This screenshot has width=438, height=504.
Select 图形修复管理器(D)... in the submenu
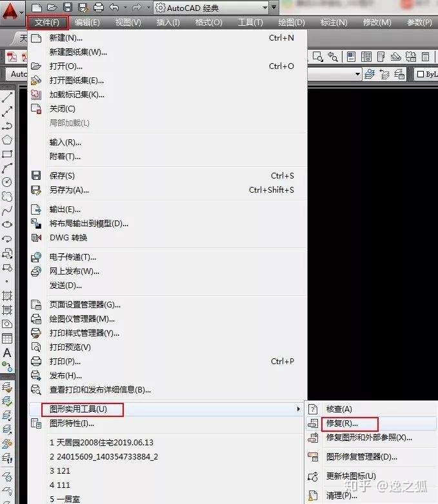[x=371, y=457]
